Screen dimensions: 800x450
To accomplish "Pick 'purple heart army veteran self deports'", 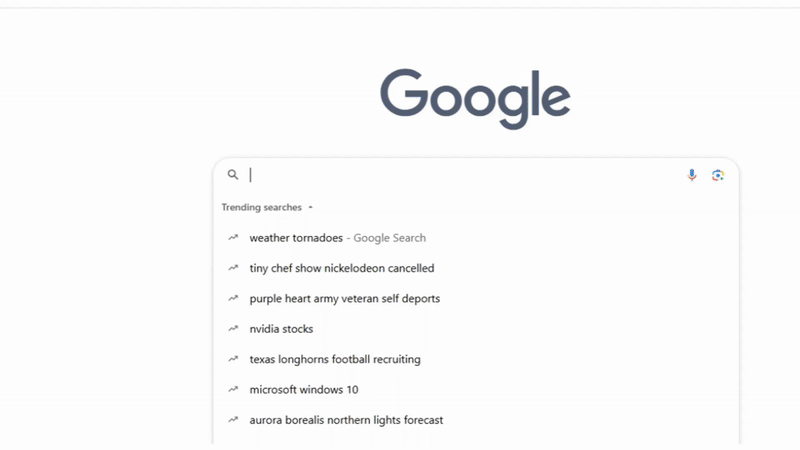I will (x=344, y=299).
